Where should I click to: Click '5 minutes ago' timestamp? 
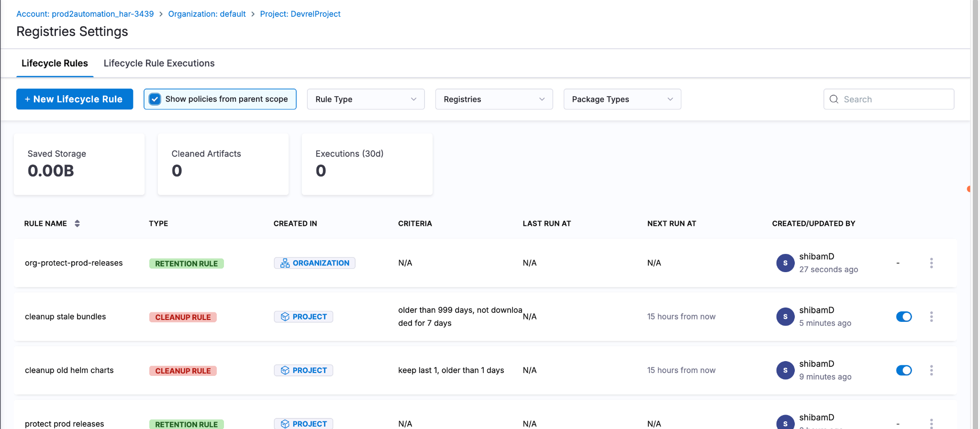point(825,323)
